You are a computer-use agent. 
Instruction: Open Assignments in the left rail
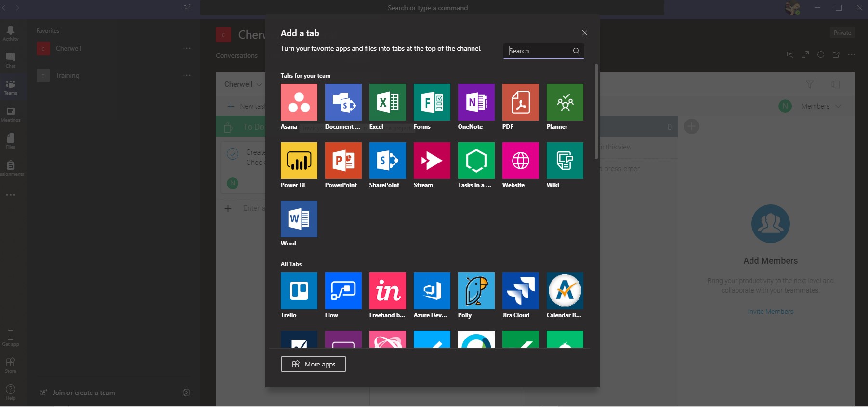[11, 168]
